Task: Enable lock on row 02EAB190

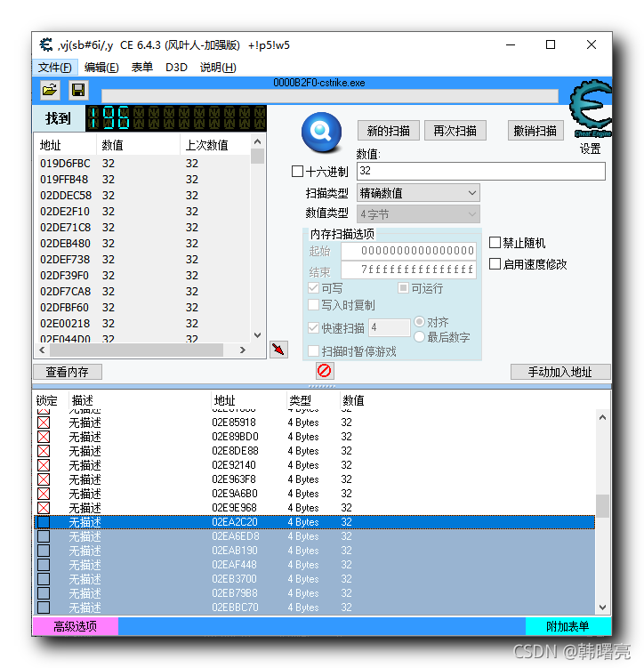Action: tap(44, 551)
